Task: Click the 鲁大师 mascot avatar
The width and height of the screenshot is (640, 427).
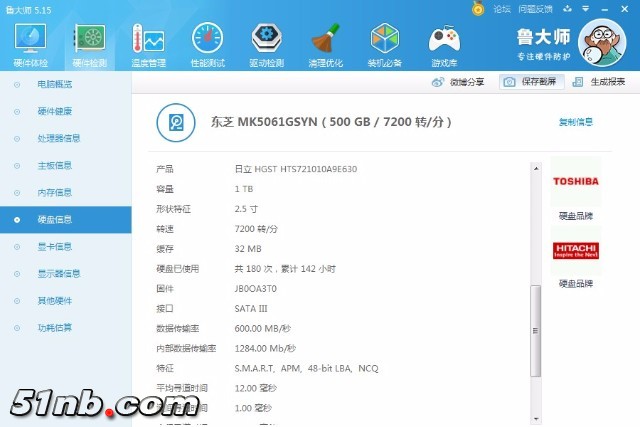Action: pos(602,42)
